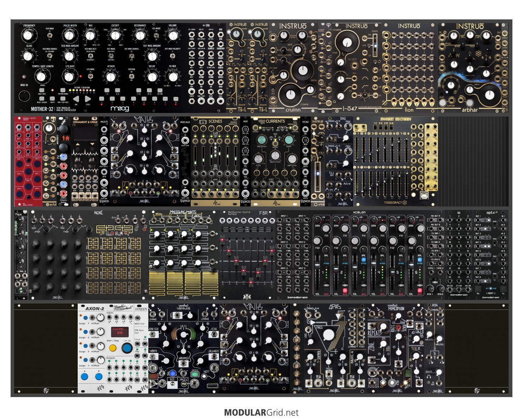Click the xcelon mixer title
The width and height of the screenshot is (523, 420).
pos(359,212)
